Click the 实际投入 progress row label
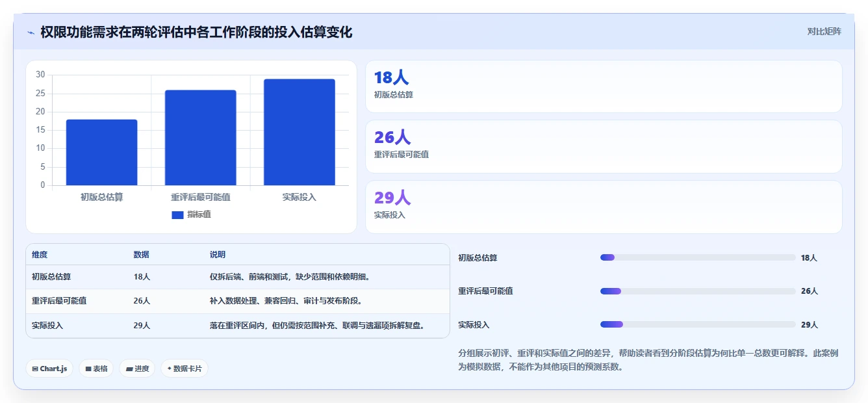The height and width of the screenshot is (403, 868). click(474, 325)
